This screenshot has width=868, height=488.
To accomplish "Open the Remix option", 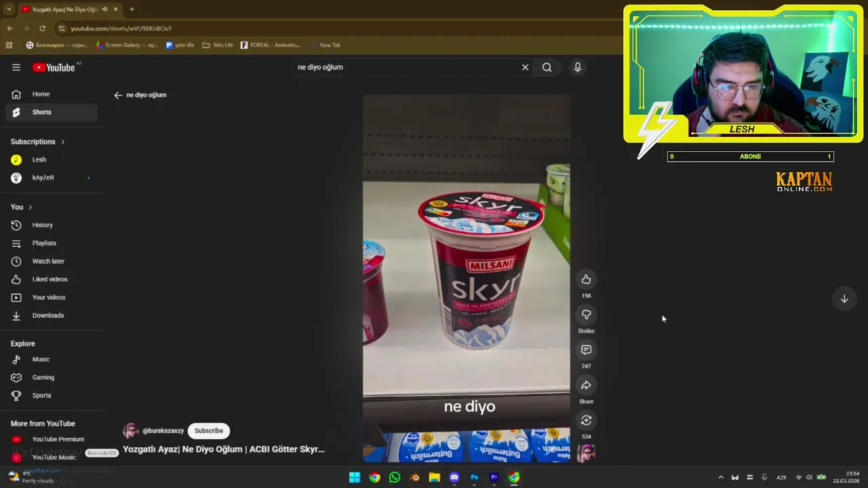I will tap(586, 420).
